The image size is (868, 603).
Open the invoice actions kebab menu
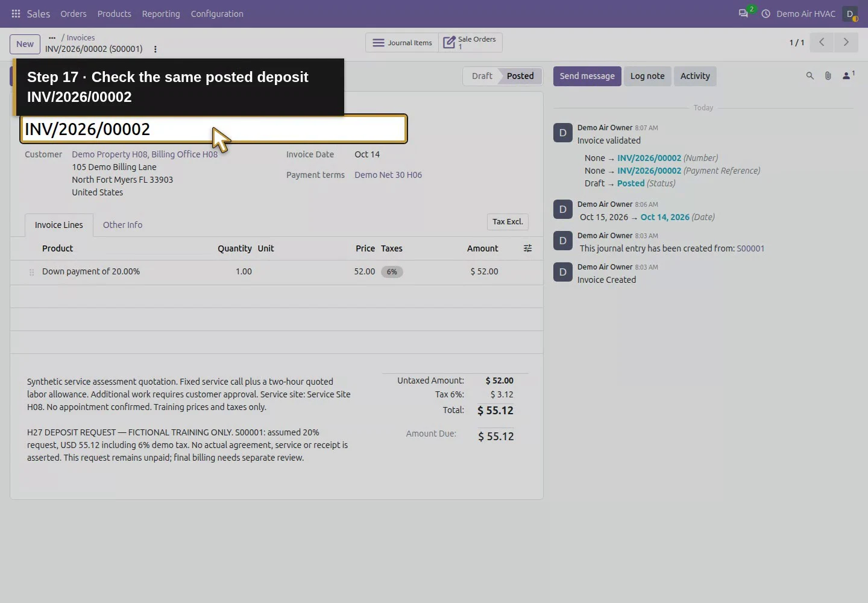point(155,49)
